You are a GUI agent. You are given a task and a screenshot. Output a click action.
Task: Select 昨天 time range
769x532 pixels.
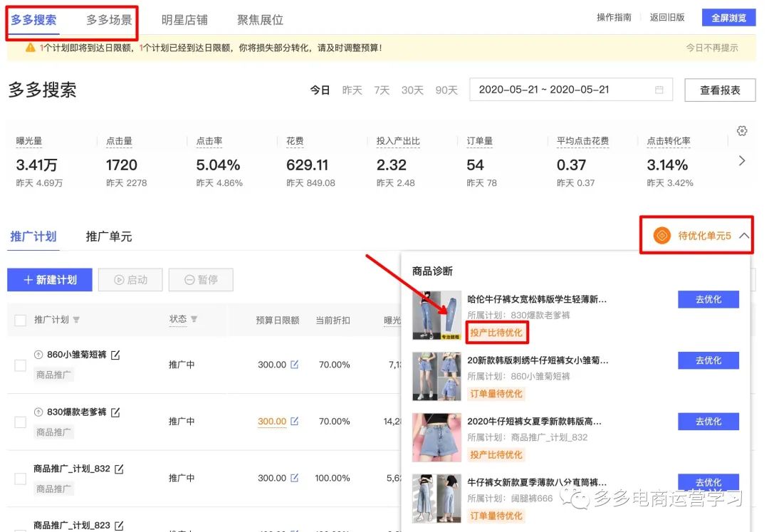[x=352, y=90]
